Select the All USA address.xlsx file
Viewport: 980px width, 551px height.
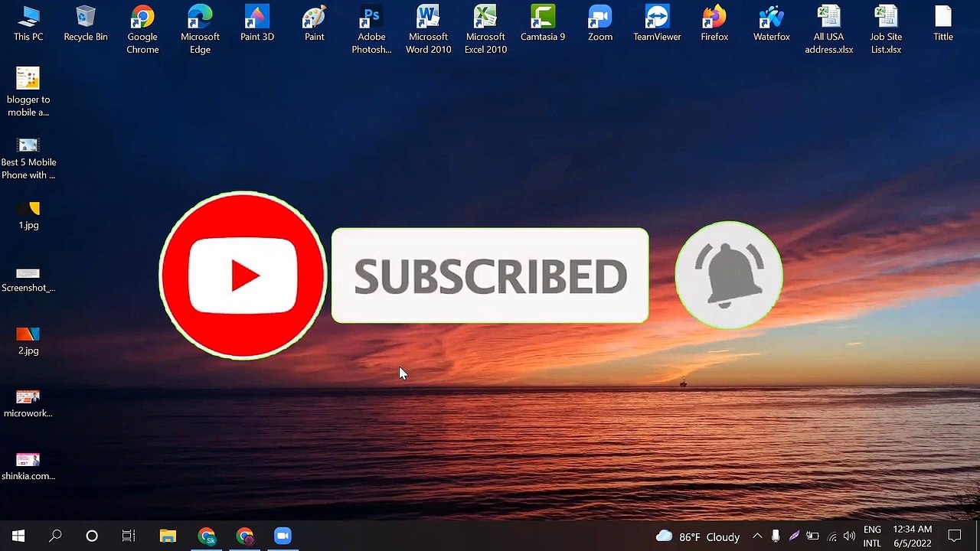(x=828, y=30)
